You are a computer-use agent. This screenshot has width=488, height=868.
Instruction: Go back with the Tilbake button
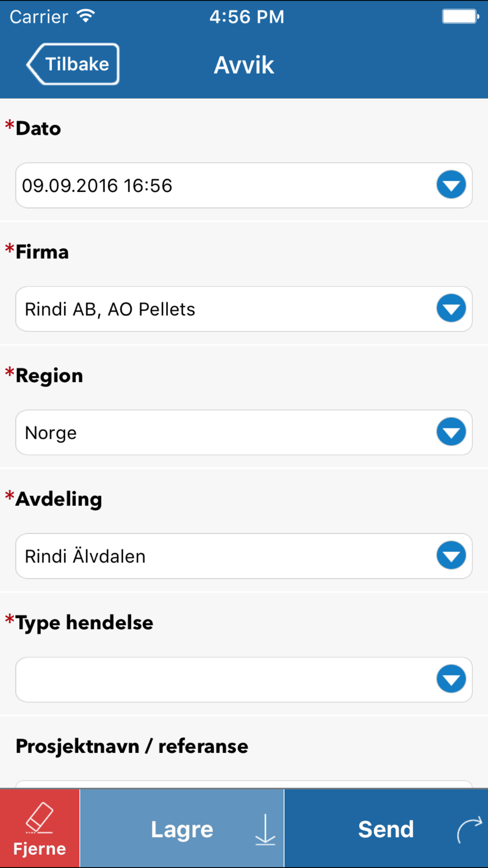[x=73, y=64]
